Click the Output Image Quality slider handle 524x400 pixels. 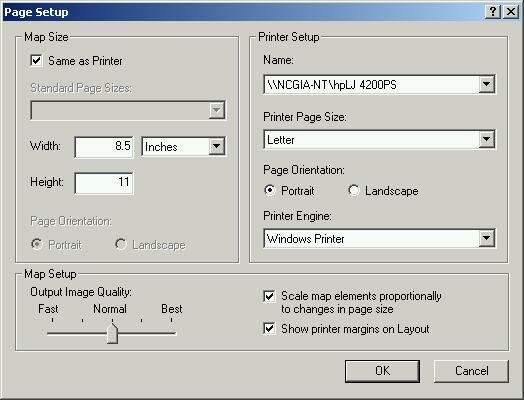click(x=113, y=333)
